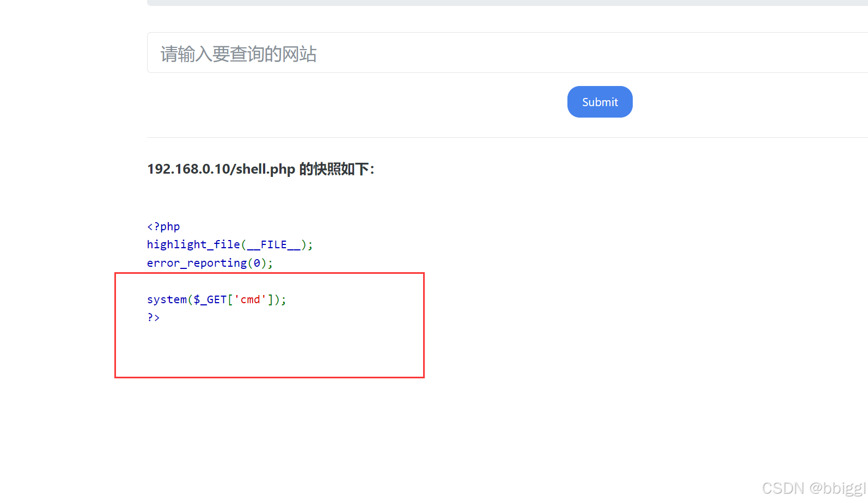Click the heading '192.168.0.10/shell.php 的快照如下:'
The height and width of the screenshot is (503, 868).
[261, 169]
